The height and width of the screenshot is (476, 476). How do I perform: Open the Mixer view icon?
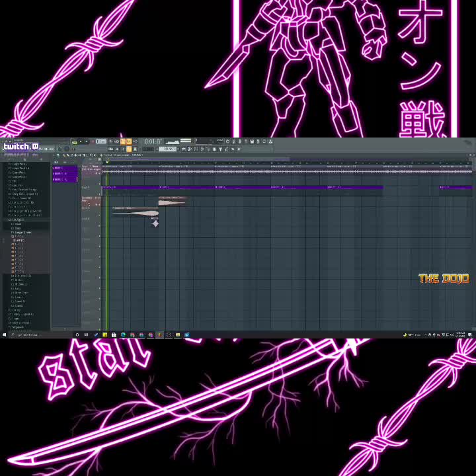coord(202,149)
